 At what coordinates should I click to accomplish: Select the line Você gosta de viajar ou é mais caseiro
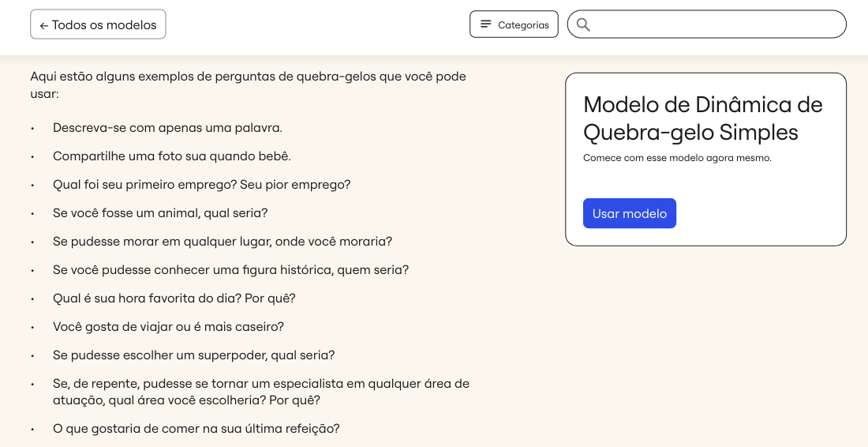(168, 327)
